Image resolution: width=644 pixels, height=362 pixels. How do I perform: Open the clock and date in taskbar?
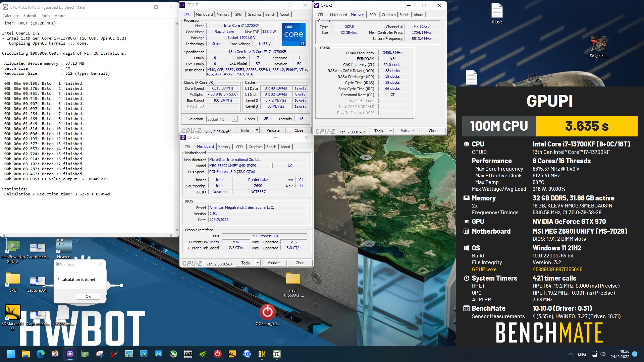pos(620,354)
